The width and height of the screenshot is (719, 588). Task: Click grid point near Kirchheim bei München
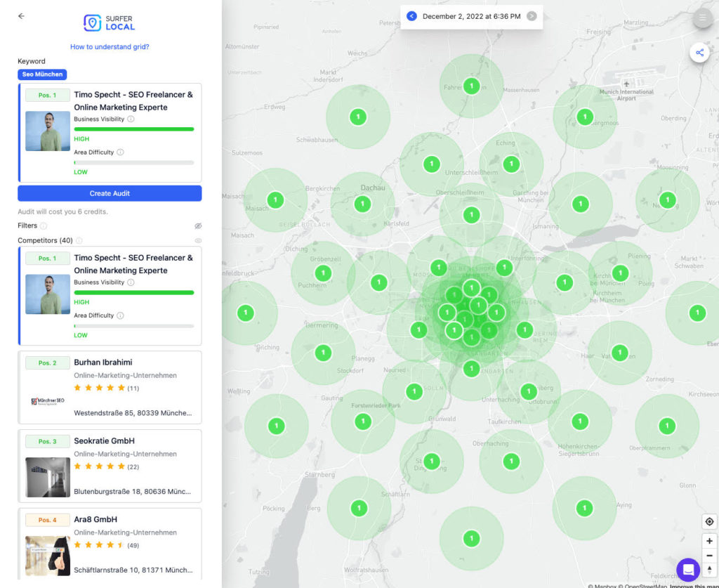tap(621, 273)
